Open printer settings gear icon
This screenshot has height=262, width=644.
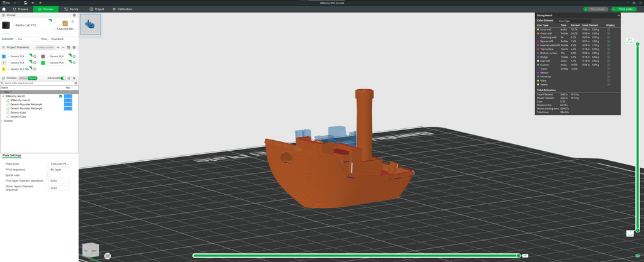point(74,15)
